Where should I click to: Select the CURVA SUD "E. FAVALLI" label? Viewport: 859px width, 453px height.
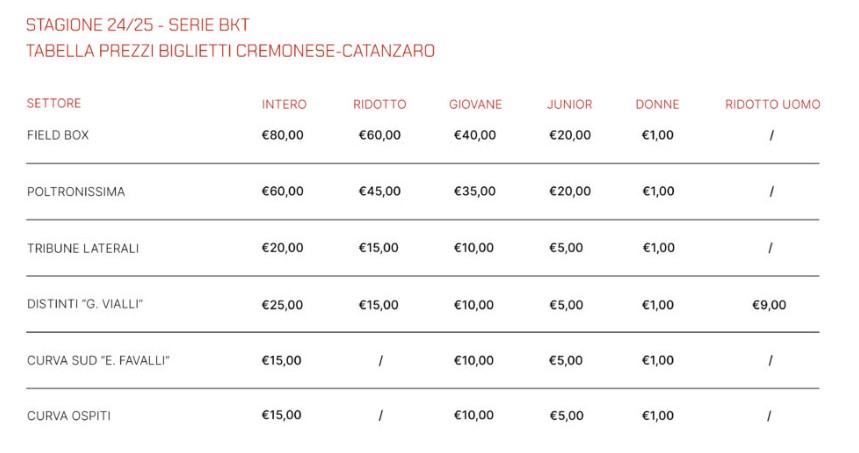98,360
